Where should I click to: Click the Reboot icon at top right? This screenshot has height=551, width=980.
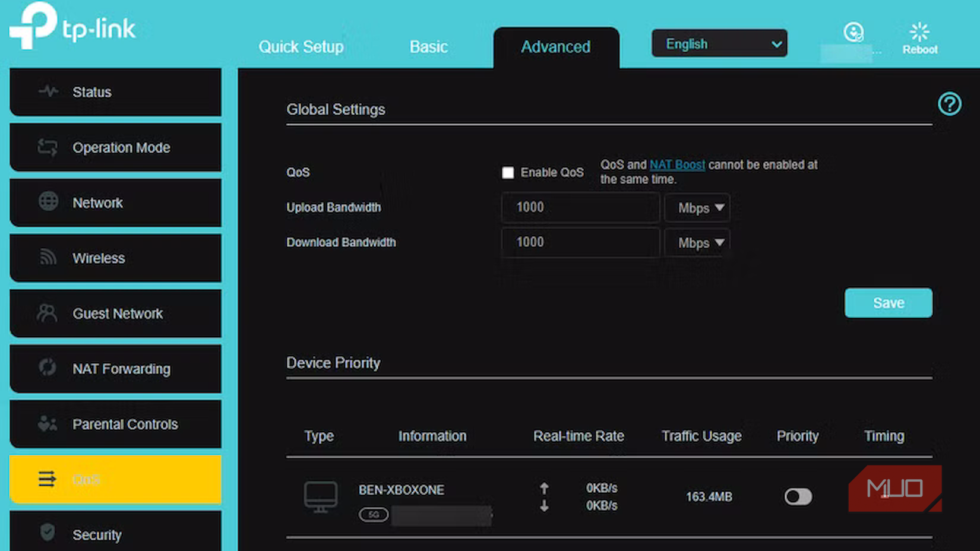pos(919,32)
